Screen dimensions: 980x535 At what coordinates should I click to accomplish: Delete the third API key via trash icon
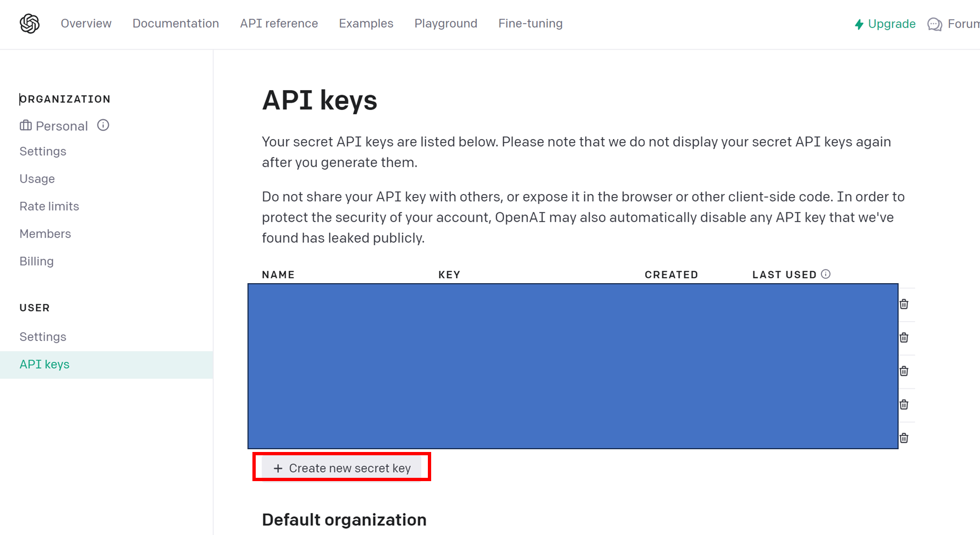[x=904, y=371]
